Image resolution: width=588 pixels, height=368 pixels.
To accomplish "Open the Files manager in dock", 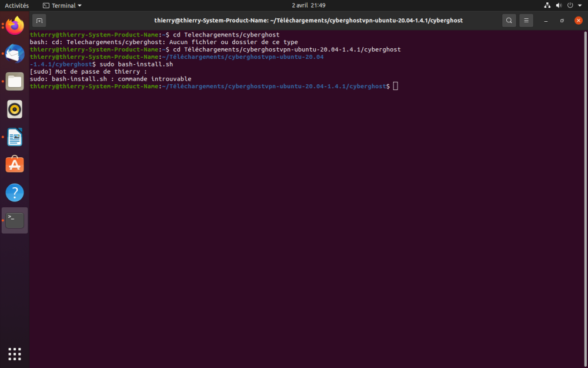I will point(15,81).
